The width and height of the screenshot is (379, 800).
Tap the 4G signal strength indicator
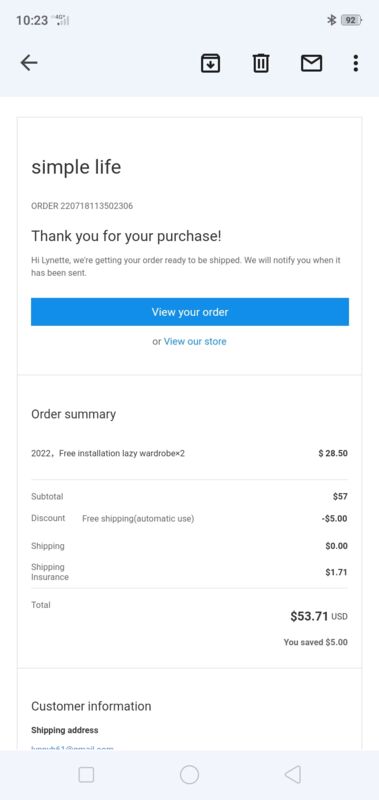tap(62, 20)
